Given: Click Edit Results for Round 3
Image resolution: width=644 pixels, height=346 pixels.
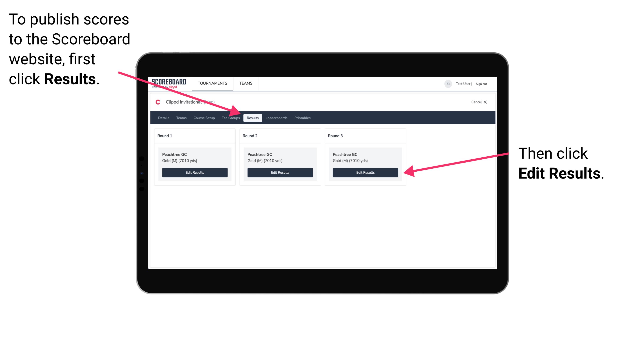Looking at the screenshot, I should pos(365,172).
